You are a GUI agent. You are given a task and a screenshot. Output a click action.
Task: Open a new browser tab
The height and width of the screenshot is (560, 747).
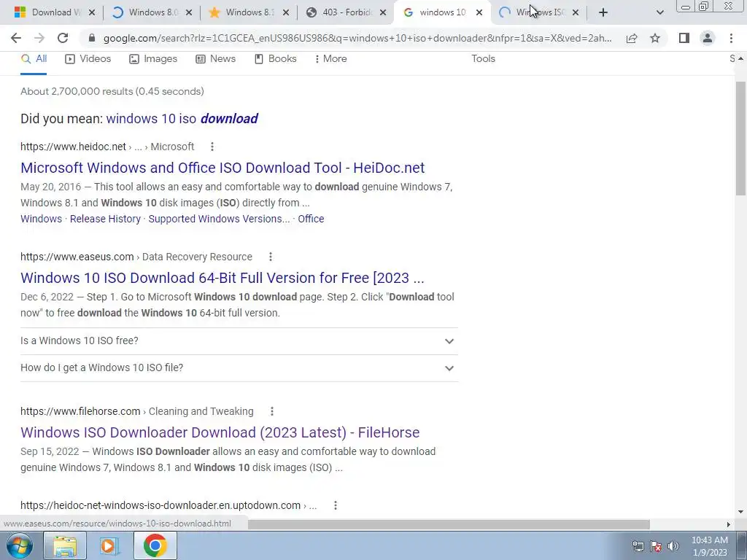603,12
